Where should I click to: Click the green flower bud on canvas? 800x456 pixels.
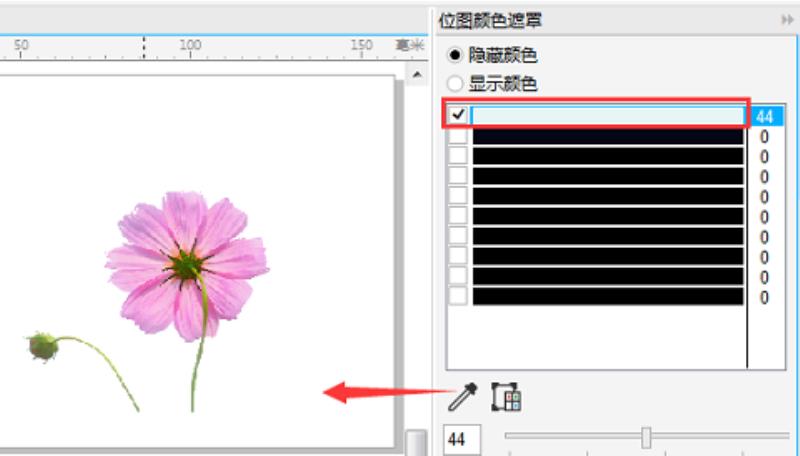coord(43,346)
